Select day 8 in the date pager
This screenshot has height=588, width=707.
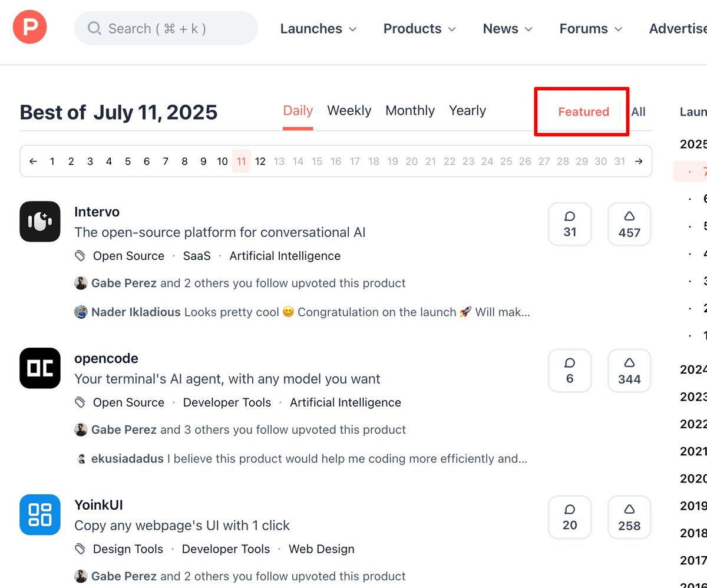(x=184, y=161)
